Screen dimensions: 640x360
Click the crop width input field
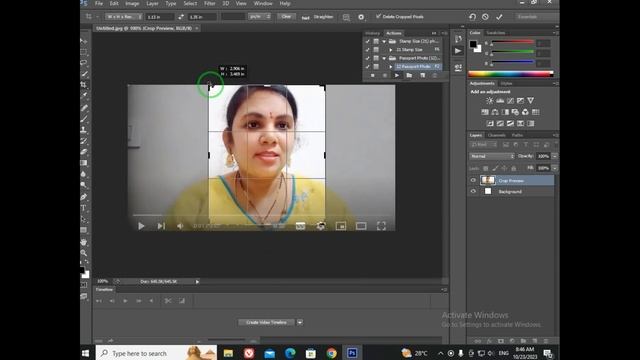tap(160, 17)
